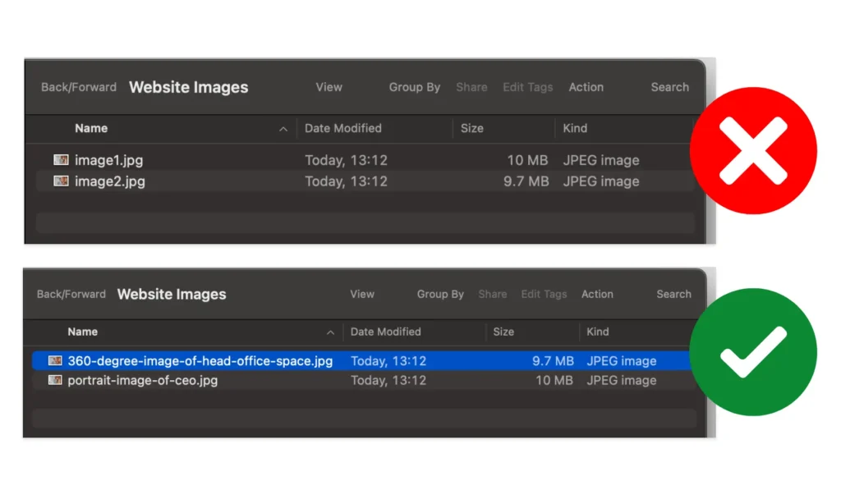
Task: Click Search in bottom Finder window toolbar
Action: (x=673, y=294)
